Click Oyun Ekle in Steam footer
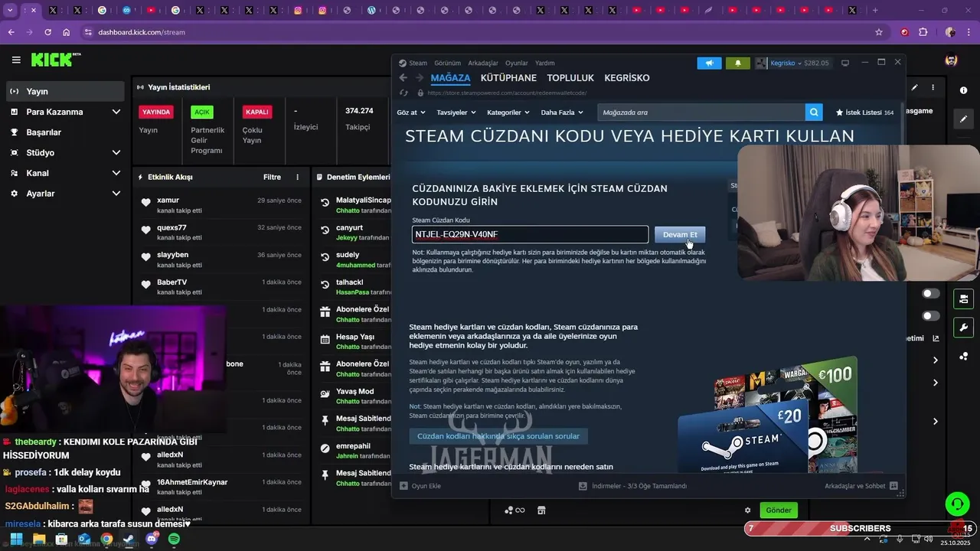Viewport: 980px width, 551px height. pyautogui.click(x=420, y=486)
